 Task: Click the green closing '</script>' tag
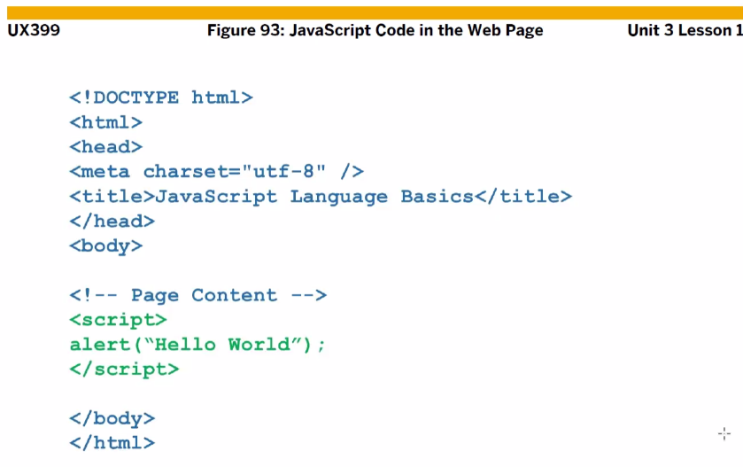pos(124,369)
